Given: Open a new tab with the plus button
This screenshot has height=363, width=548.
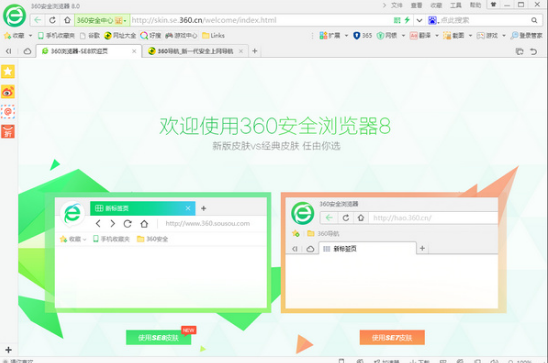Looking at the screenshot, I should [255, 51].
